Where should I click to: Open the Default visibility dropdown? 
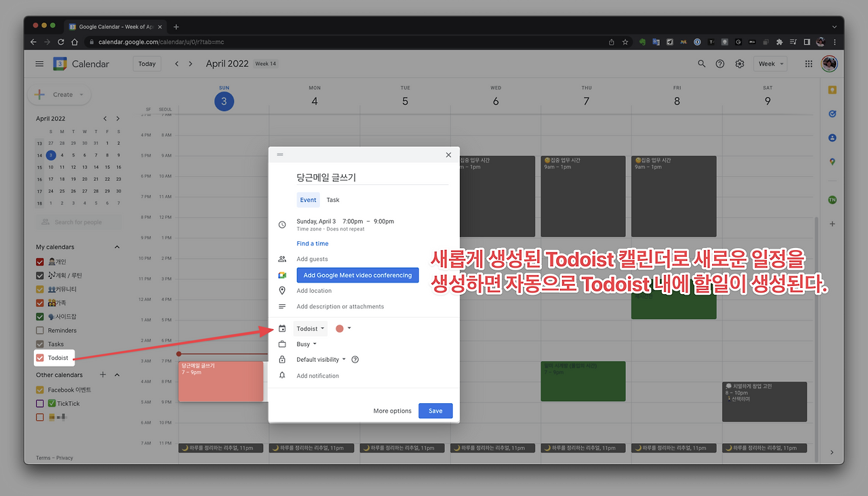pos(321,360)
